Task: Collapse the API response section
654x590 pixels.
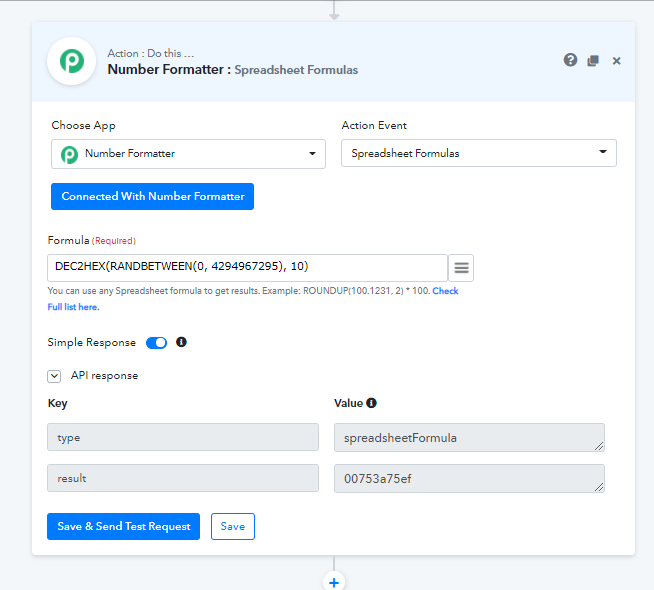Action: [55, 376]
